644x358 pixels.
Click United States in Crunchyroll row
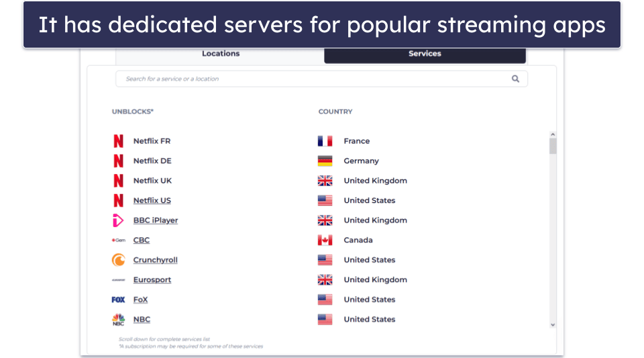click(369, 260)
